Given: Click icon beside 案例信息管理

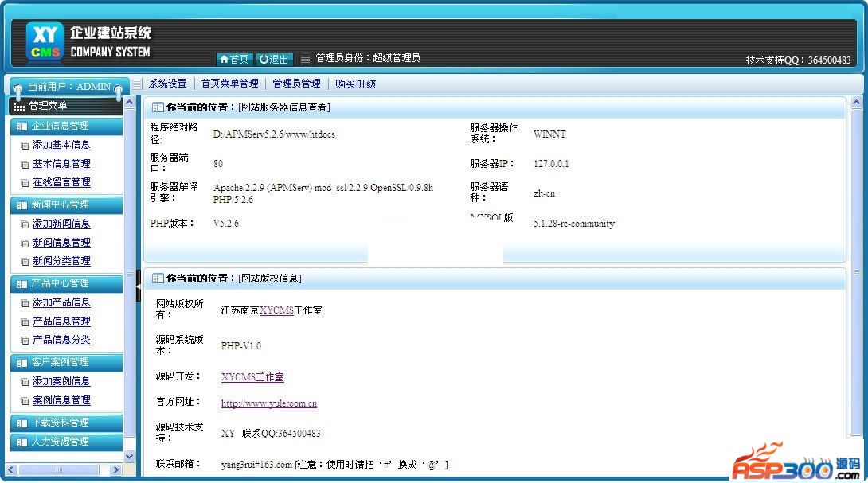Looking at the screenshot, I should pos(25,401).
